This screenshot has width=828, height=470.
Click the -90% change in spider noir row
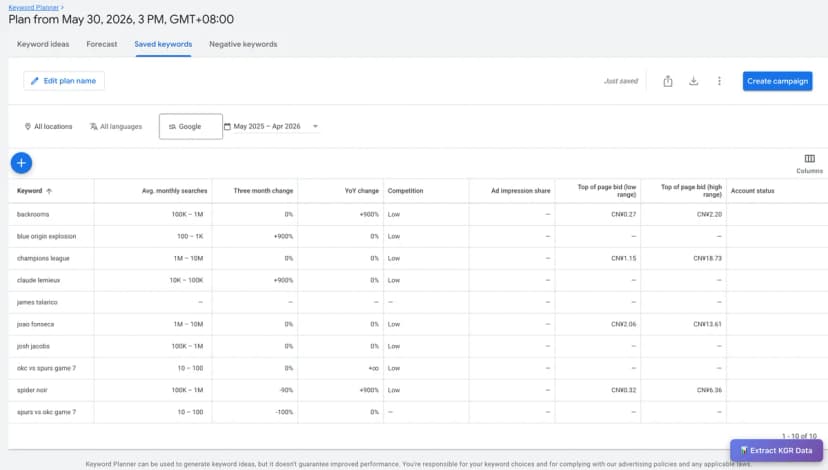286,390
